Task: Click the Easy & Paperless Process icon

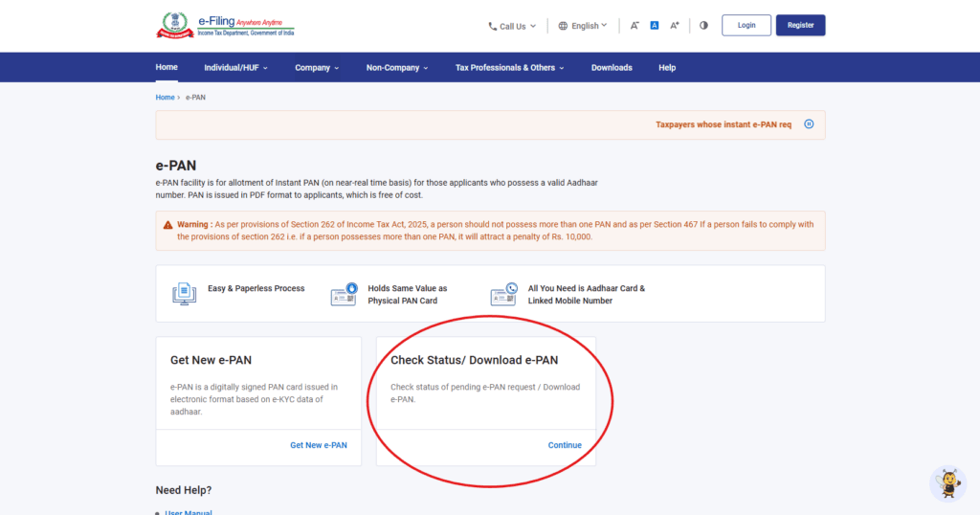Action: coord(185,294)
